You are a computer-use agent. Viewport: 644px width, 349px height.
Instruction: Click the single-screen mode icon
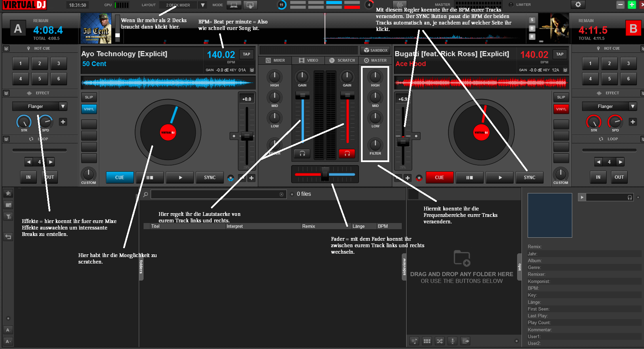[x=234, y=5]
